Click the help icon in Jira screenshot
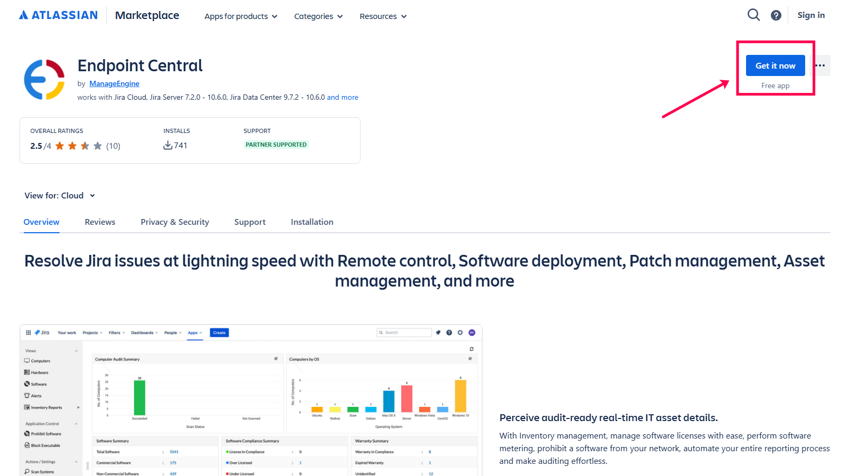Image resolution: width=868 pixels, height=476 pixels. (x=449, y=332)
